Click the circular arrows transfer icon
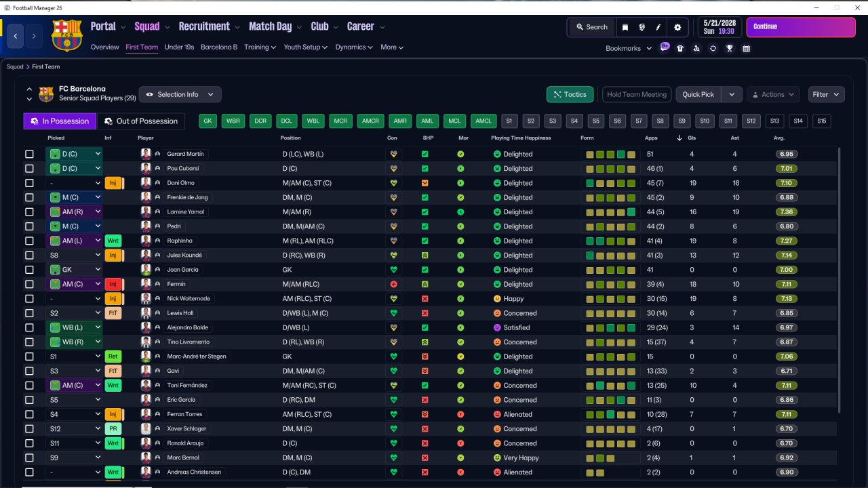Screen dimensions: 868x488 (713, 48)
